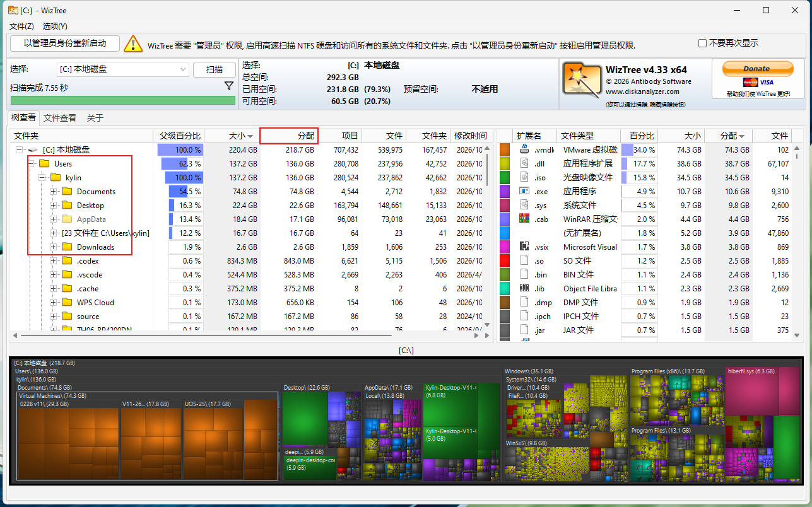The image size is (812, 507).
Task: Expand the Downloads folder node
Action: click(x=54, y=247)
